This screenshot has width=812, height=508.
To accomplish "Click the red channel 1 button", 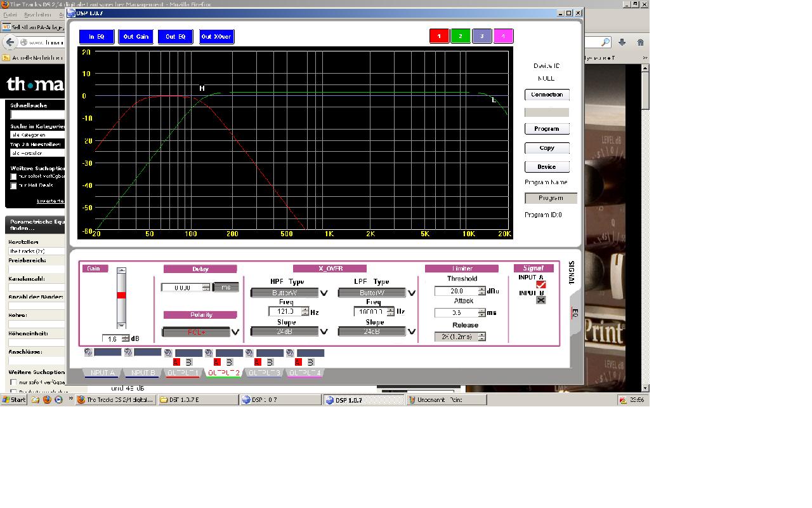I will [x=439, y=36].
